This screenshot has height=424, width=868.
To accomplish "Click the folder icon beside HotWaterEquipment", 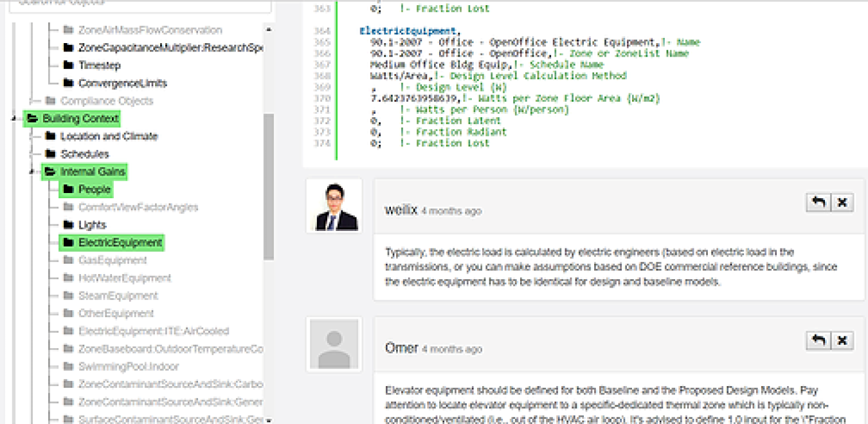I will (69, 278).
